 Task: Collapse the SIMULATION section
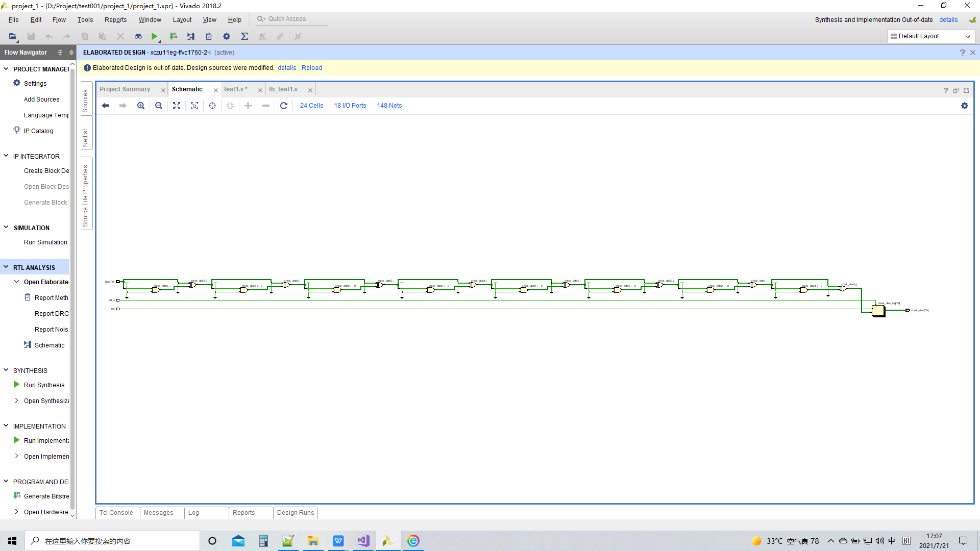6,228
